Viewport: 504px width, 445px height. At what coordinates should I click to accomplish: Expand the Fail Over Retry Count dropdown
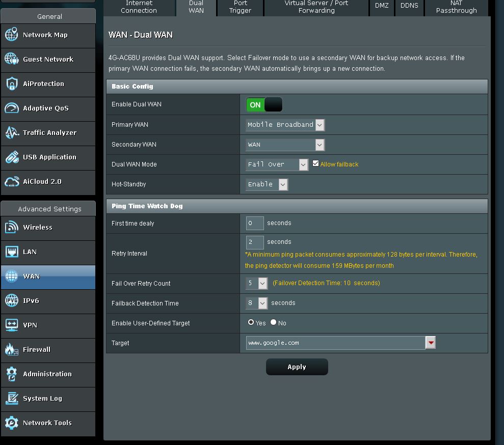point(256,283)
